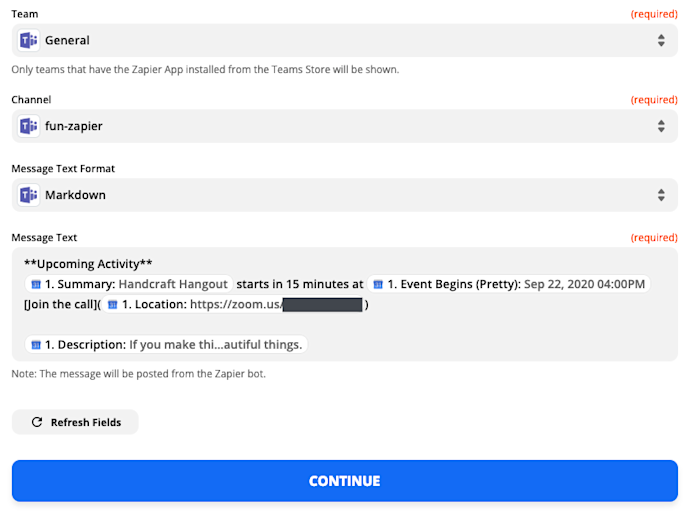Click calendar icon in Event Begins pill

point(378,284)
